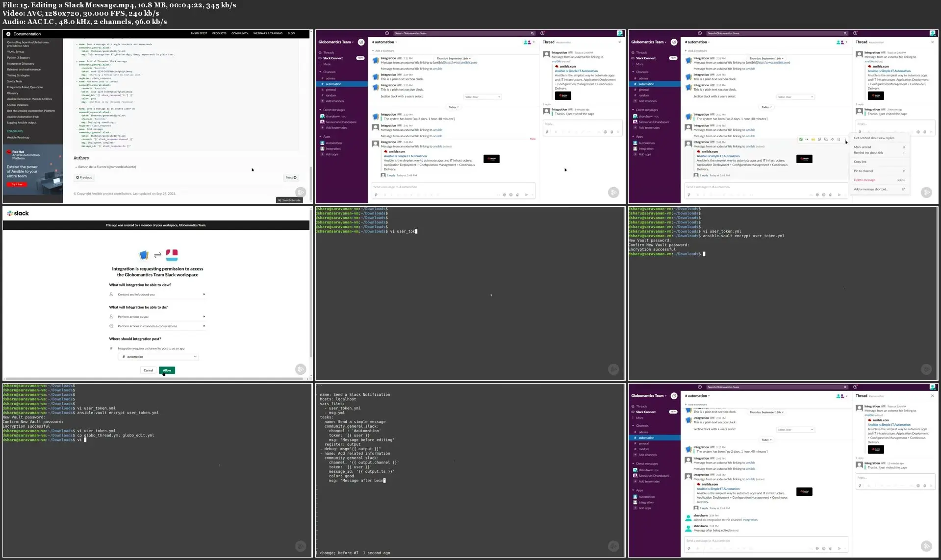Screen dimensions: 941x560
Task: Click the eyes reaction icon on the hovered message
Action: click(807, 139)
